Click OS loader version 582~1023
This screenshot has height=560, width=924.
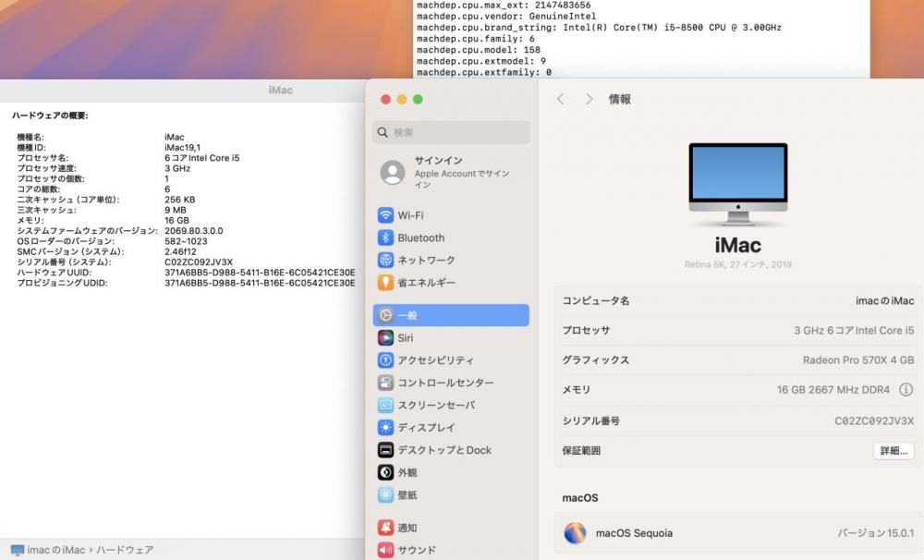coord(186,241)
